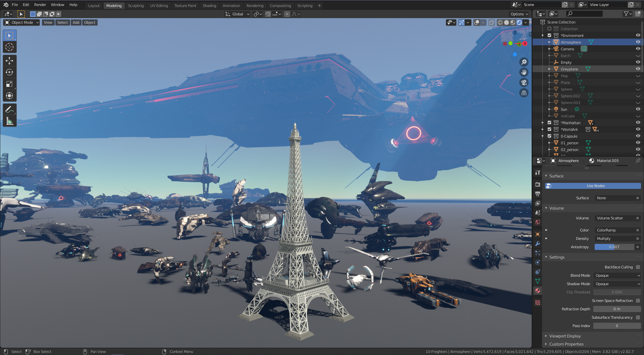This screenshot has width=644, height=355.
Task: Choose the Scale tool
Action: (x=9, y=84)
